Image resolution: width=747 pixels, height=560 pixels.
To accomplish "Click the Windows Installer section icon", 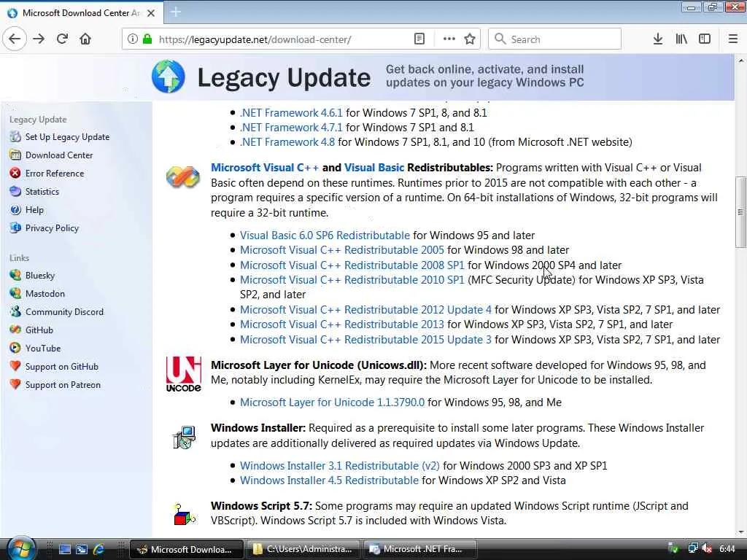I will [184, 437].
